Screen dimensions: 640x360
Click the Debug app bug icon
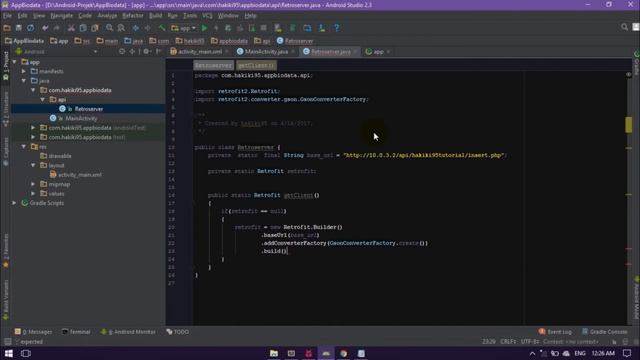(x=228, y=28)
